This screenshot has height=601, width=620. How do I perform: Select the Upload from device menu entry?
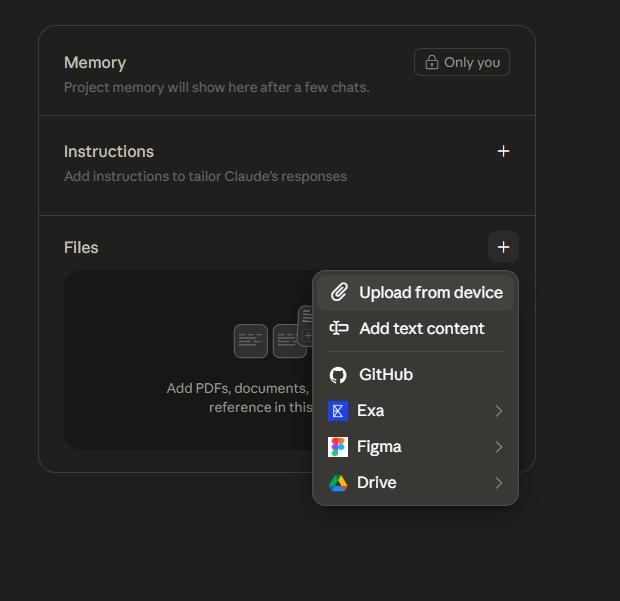[x=416, y=293]
